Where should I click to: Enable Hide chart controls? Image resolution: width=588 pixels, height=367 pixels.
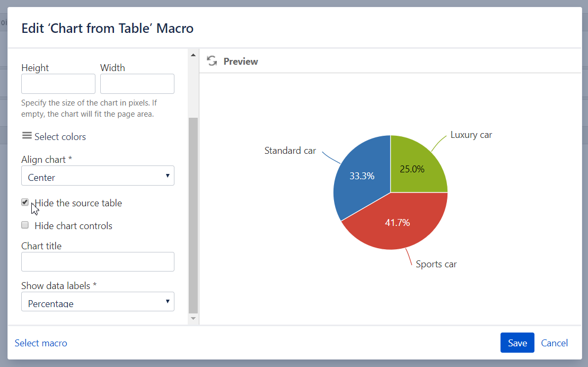click(x=25, y=225)
